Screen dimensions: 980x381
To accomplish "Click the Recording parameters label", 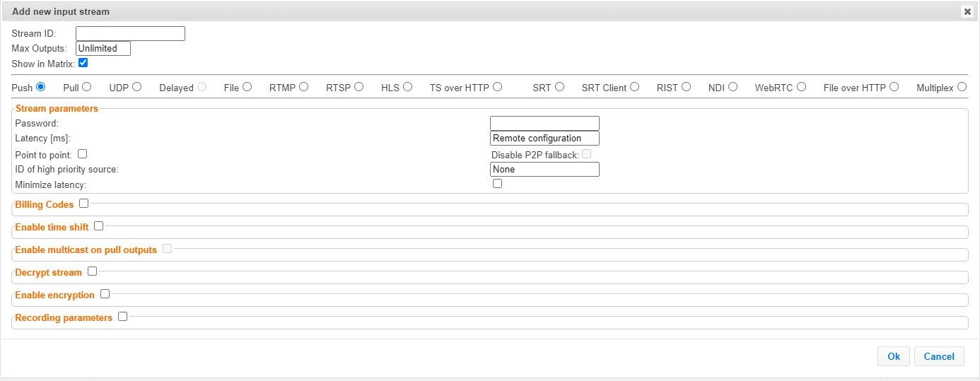I will tap(64, 318).
